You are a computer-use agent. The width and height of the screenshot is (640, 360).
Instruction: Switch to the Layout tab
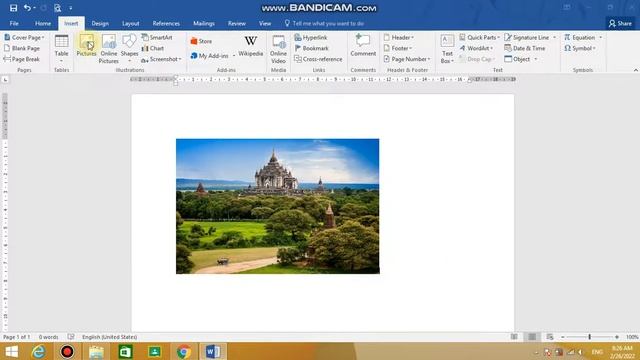pyautogui.click(x=131, y=23)
